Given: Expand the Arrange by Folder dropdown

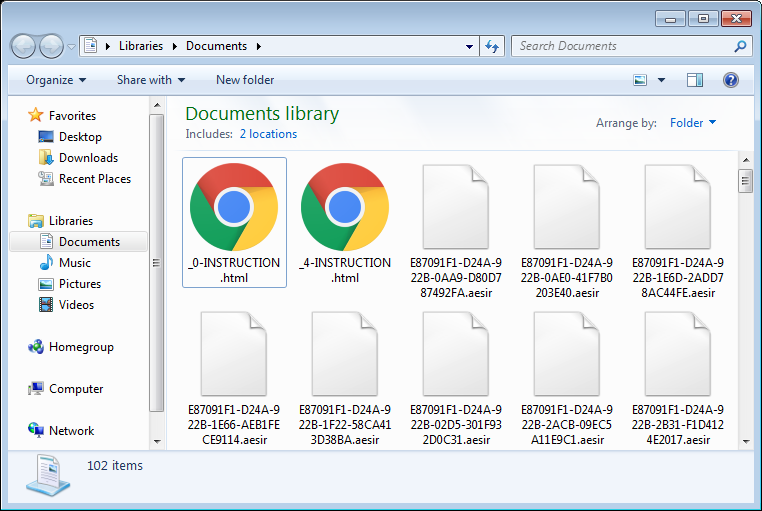Looking at the screenshot, I should (692, 123).
